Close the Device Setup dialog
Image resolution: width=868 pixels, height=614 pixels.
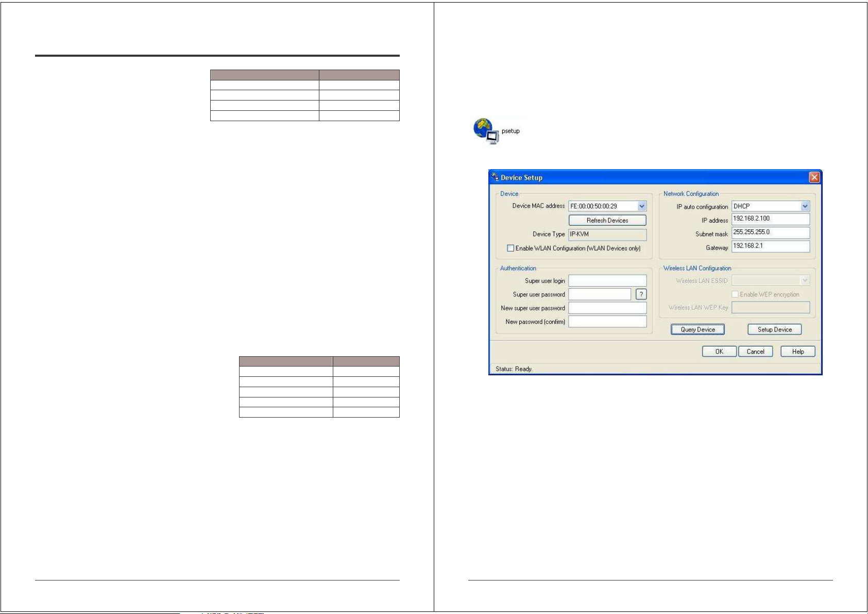pyautogui.click(x=814, y=177)
